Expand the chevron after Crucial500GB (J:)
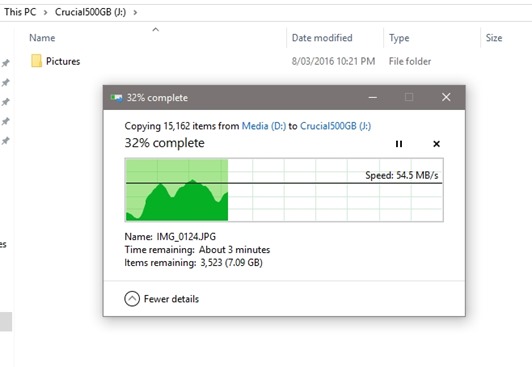Image resolution: width=532 pixels, height=367 pixels. tap(135, 13)
